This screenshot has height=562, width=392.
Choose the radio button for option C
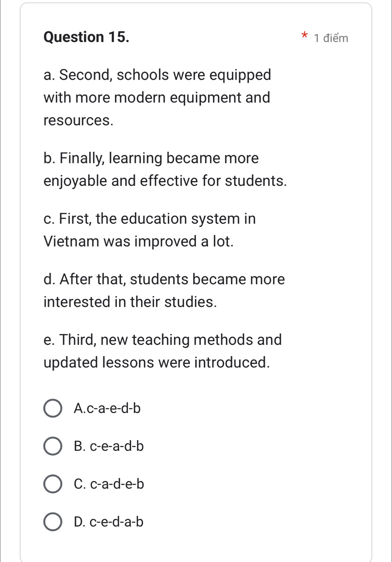click(x=53, y=484)
